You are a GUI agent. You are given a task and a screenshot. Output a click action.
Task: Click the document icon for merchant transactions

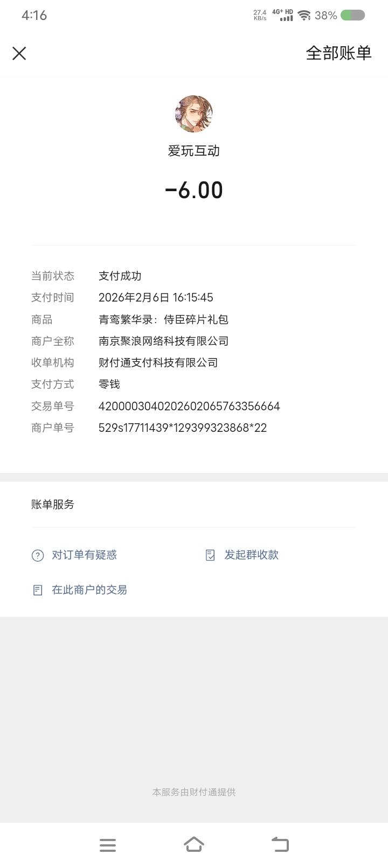tap(38, 590)
